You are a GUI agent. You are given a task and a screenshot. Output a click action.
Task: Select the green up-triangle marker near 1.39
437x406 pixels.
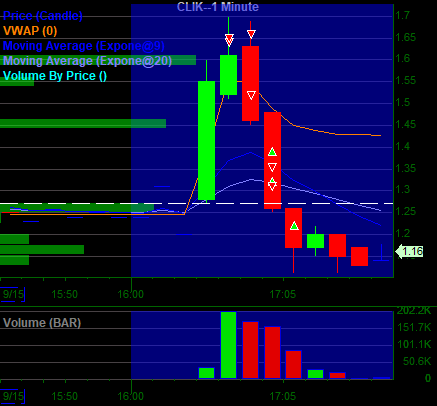tap(272, 152)
